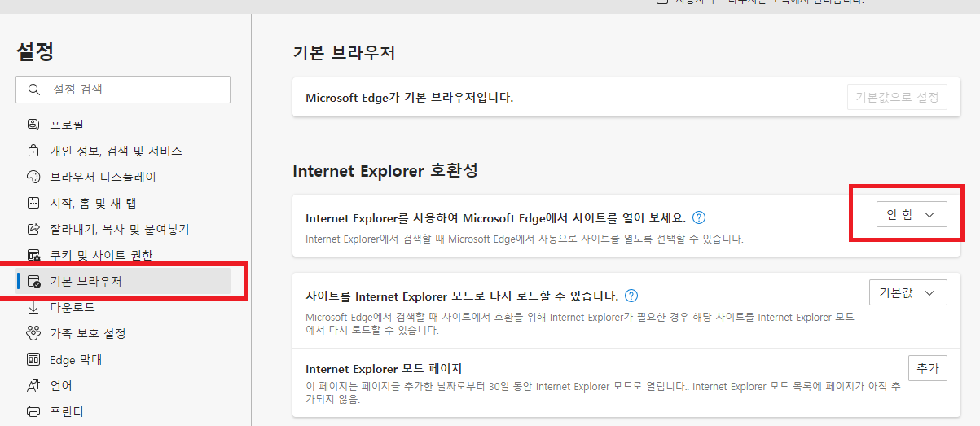Click the 설정 검색 input field
Screen dimensions: 980x426
pyautogui.click(x=123, y=90)
